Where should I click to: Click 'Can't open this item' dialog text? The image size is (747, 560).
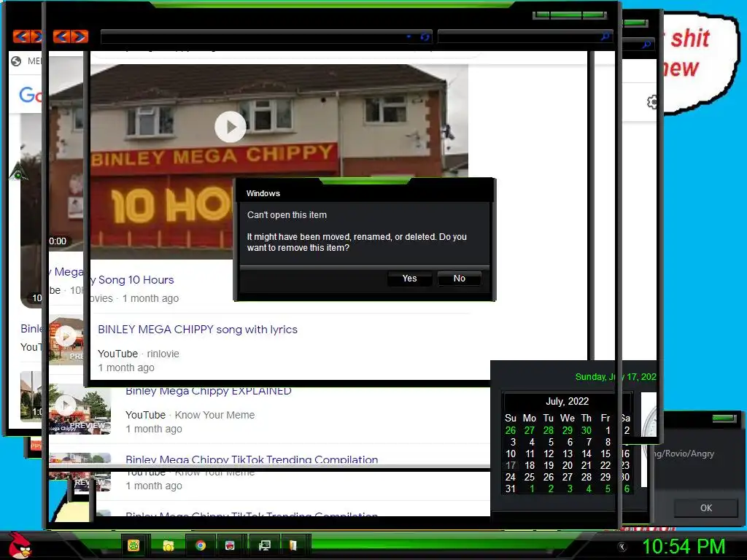click(x=287, y=215)
